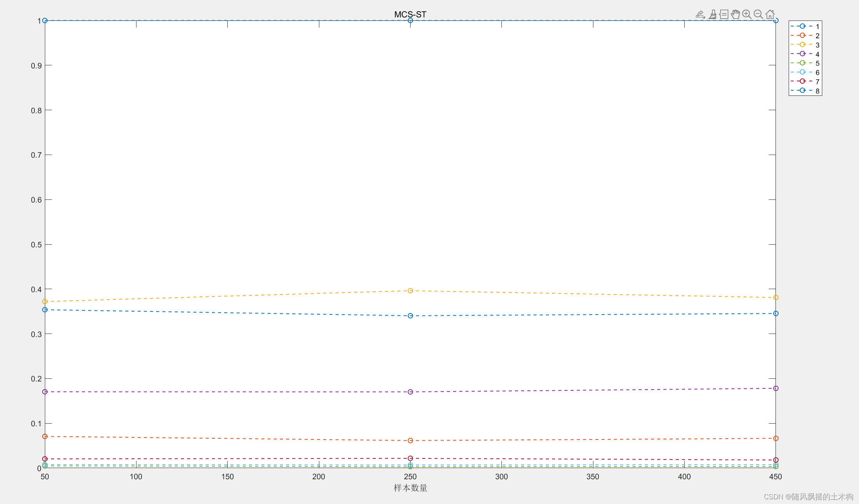Image resolution: width=859 pixels, height=504 pixels.
Task: Click the top blue marker at x=250
Action: point(410,20)
